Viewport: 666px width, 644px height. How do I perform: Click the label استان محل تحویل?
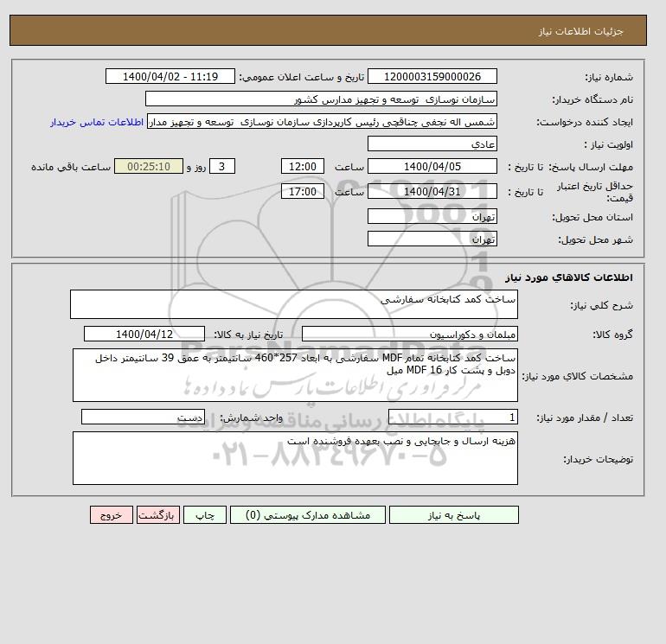592,217
